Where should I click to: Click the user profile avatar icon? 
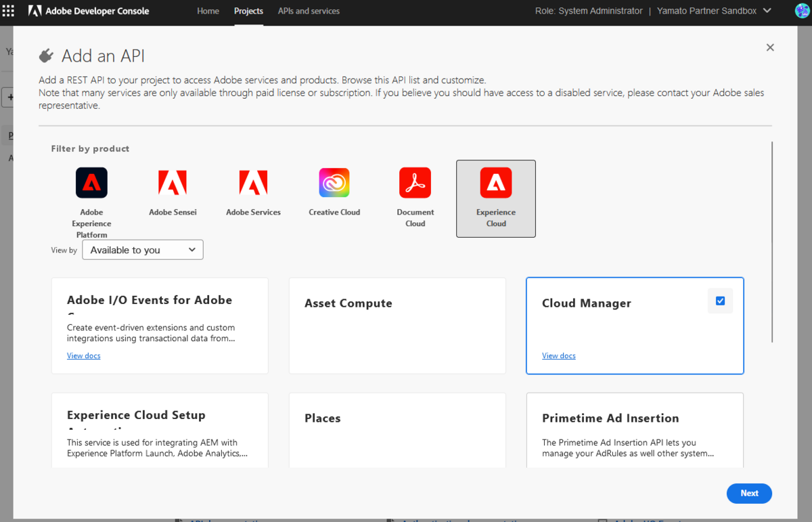pyautogui.click(x=802, y=11)
